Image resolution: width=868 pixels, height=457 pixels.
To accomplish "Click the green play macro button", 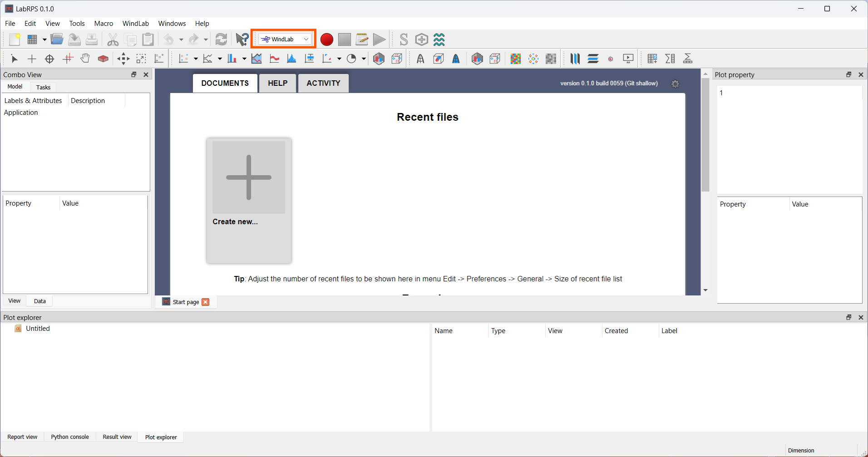I will 379,39.
